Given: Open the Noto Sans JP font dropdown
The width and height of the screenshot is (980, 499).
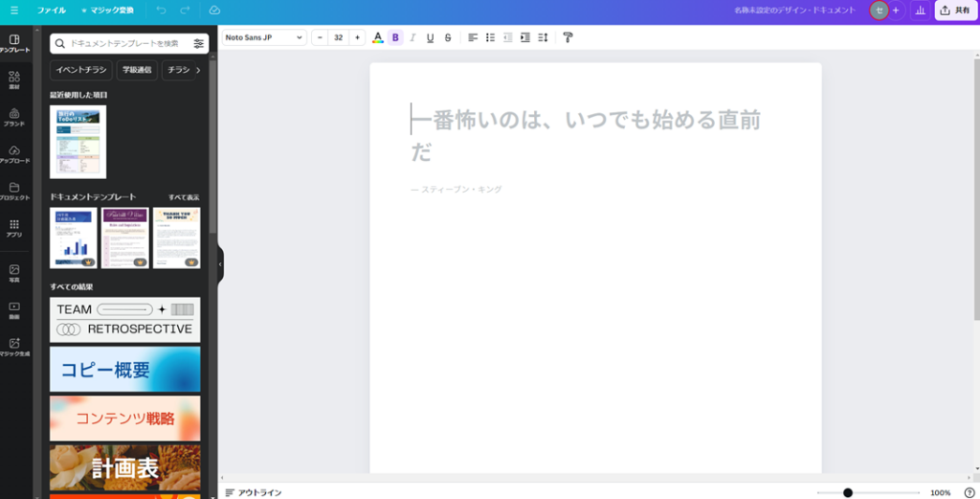Looking at the screenshot, I should coord(263,37).
